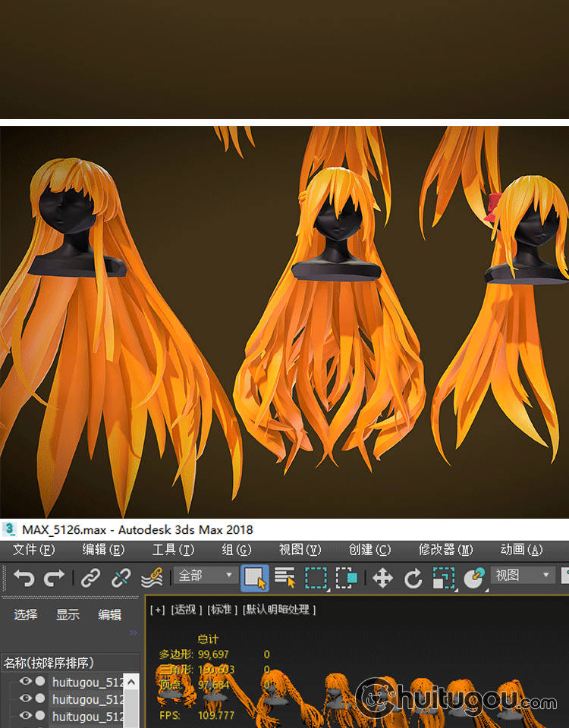Hide the third huitugou object via eye icon
The image size is (569, 728).
coord(26,715)
